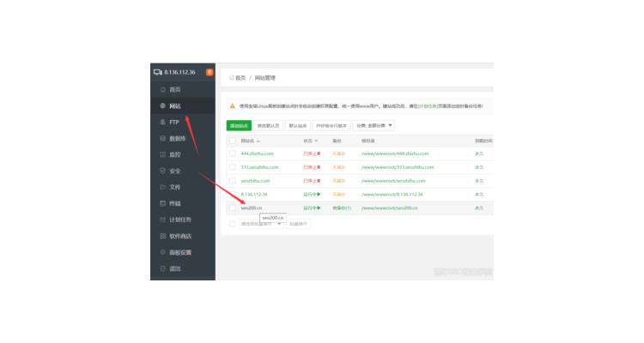The width and height of the screenshot is (644, 343).
Task: Click the 根目录 column header
Action: click(368, 141)
